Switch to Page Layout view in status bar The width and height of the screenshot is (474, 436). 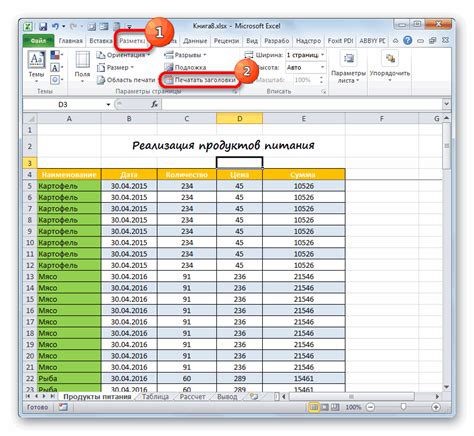(x=324, y=407)
